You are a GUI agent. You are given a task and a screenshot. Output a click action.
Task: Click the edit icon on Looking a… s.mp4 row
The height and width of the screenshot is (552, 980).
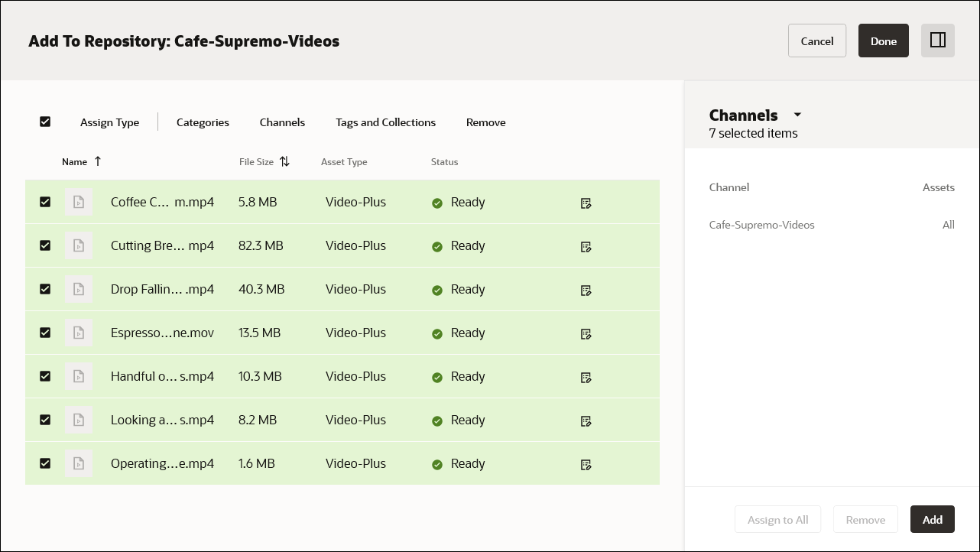[586, 421]
